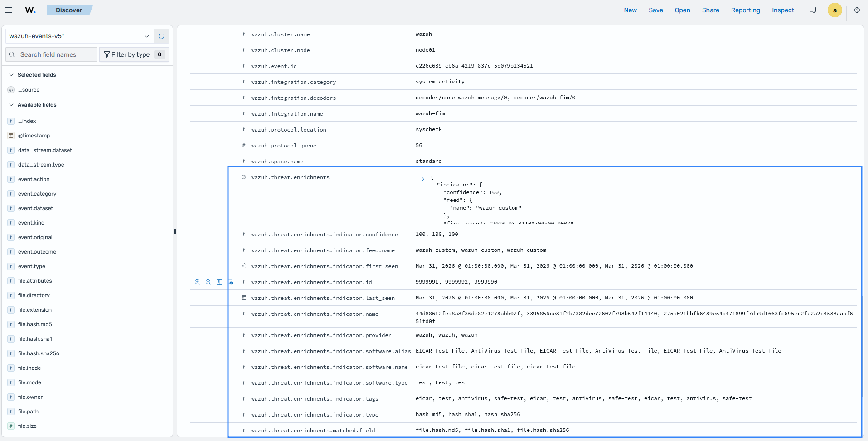Image resolution: width=868 pixels, height=441 pixels.
Task: Click the file.size number type icon
Action: click(11, 426)
